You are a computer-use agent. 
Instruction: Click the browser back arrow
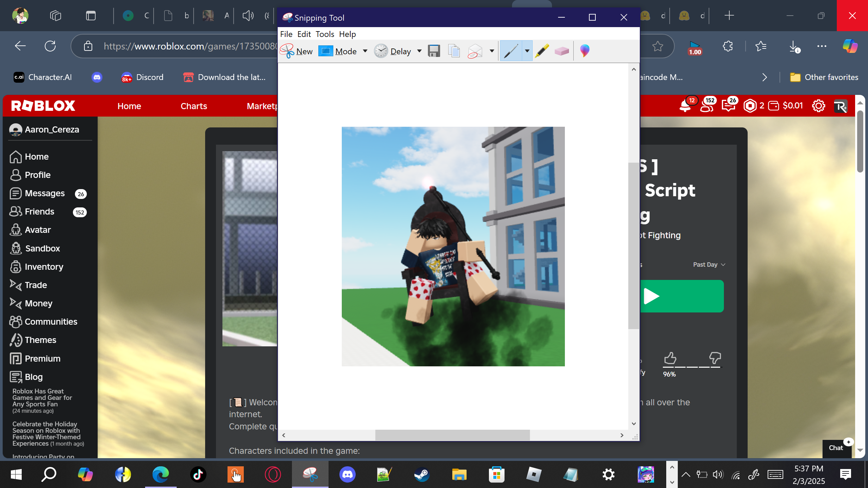coord(20,46)
